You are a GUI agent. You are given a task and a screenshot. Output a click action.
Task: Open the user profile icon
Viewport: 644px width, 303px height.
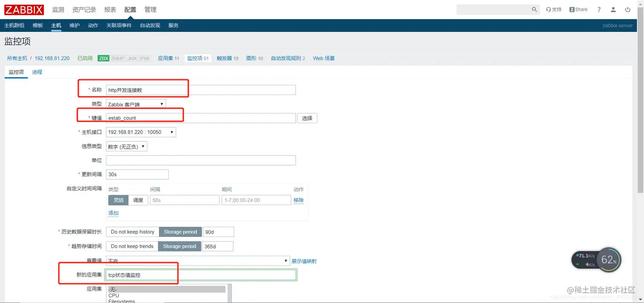pyautogui.click(x=613, y=9)
